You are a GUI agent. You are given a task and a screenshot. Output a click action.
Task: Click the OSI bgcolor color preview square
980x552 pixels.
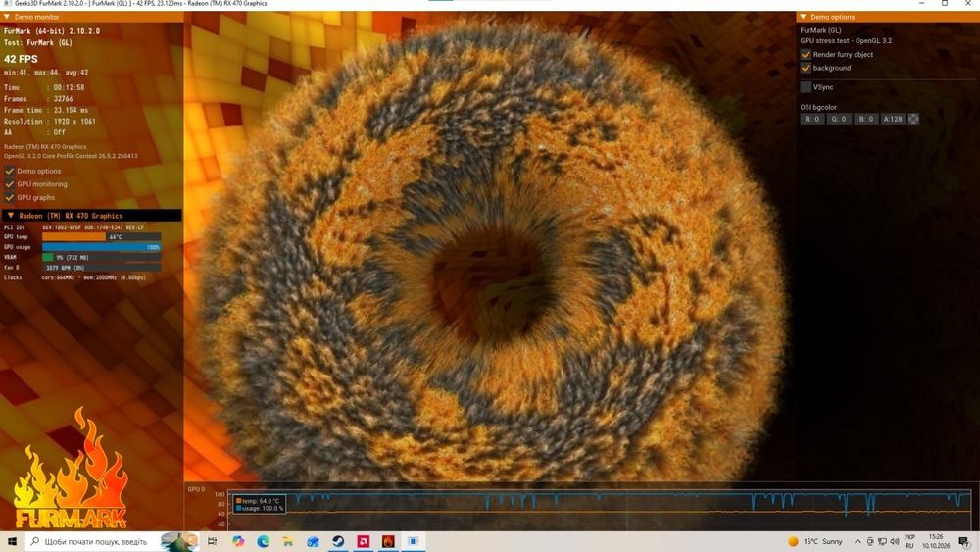click(x=913, y=119)
